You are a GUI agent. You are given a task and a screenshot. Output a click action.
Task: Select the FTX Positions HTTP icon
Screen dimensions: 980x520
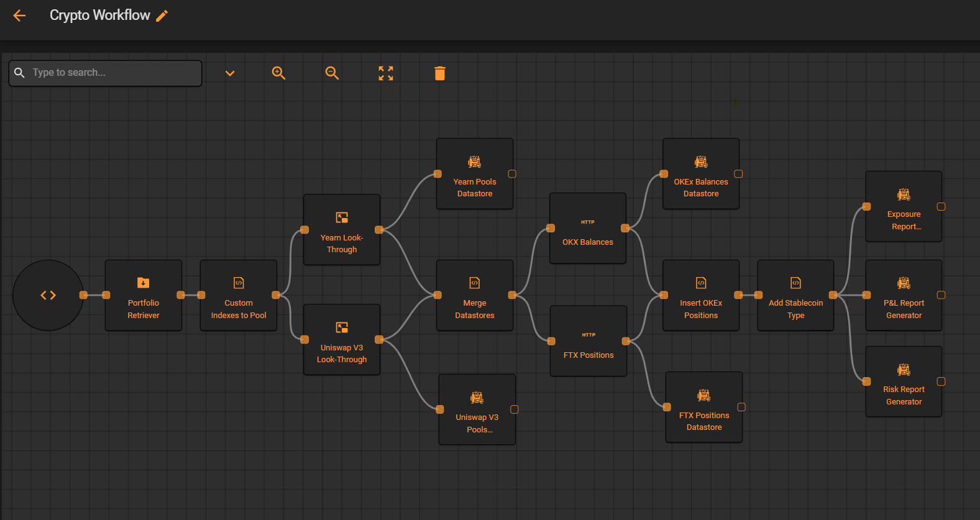588,335
